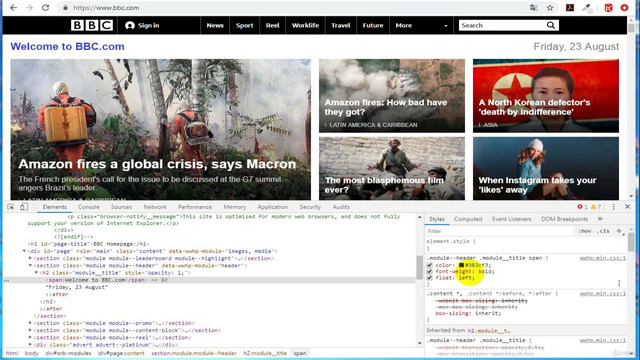Switch to the Console tab
The width and height of the screenshot is (640, 360).
pos(89,207)
